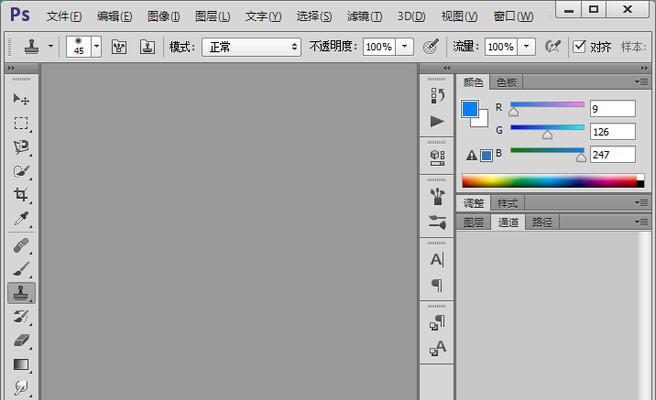Enable airbrush-style build-up effects
This screenshot has height=400, width=656.
(x=553, y=46)
